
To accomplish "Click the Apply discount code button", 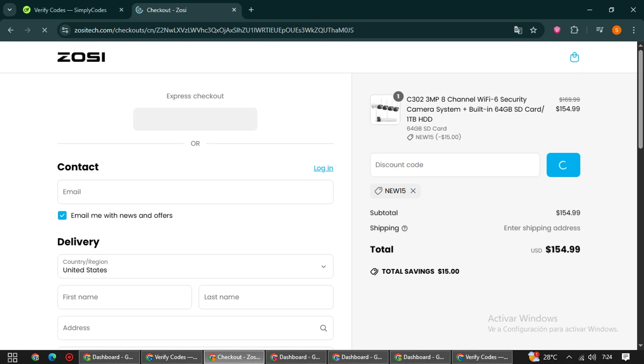I will point(563,165).
